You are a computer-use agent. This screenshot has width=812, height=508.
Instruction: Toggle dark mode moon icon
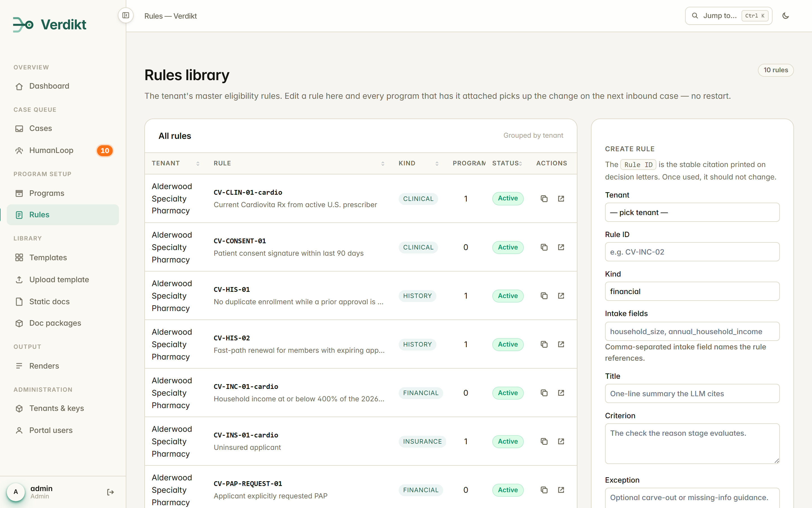pos(785,16)
